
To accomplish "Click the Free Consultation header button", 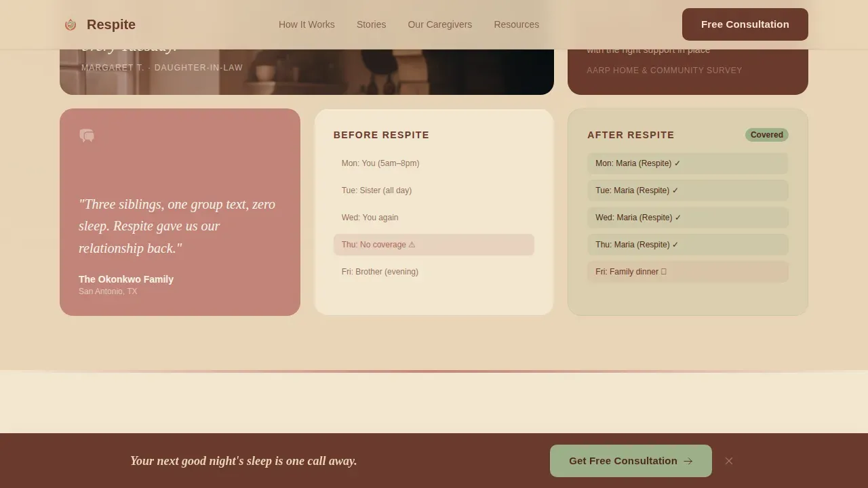I will click(745, 24).
